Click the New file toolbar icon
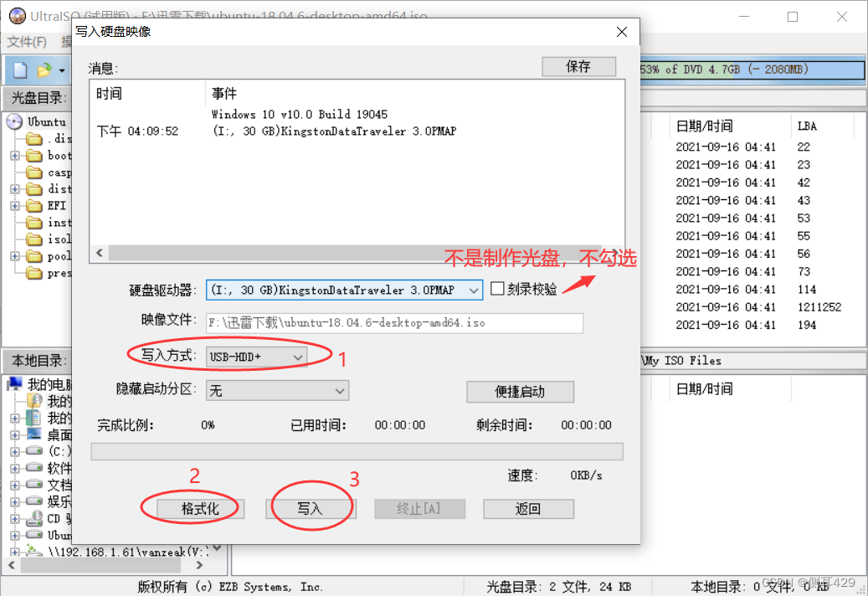This screenshot has width=868, height=596. point(20,70)
